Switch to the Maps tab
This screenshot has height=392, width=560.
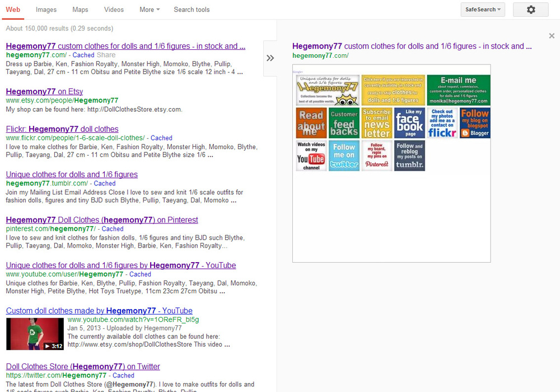(80, 10)
